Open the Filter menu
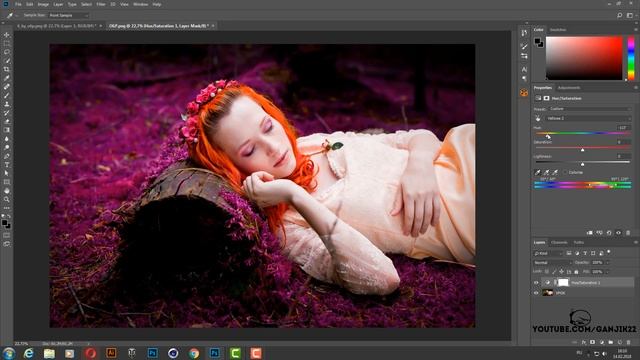640x360 pixels. click(101, 4)
